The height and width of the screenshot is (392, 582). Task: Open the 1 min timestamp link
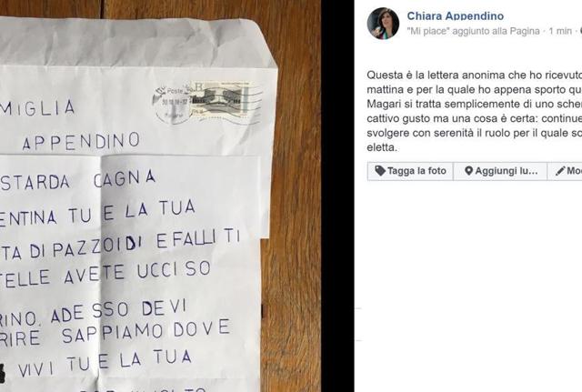click(x=560, y=31)
